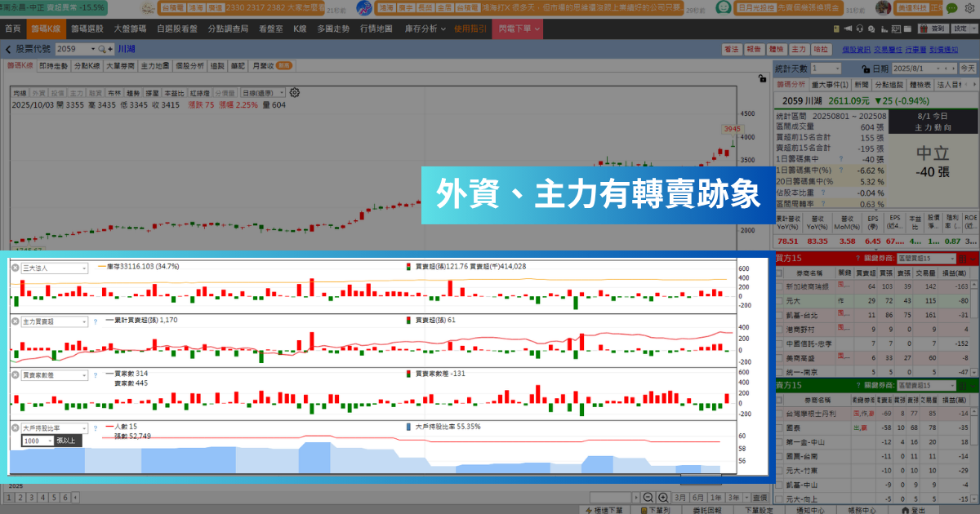The height and width of the screenshot is (514, 980).
Task: Click the 今天 button
Action: (x=967, y=69)
